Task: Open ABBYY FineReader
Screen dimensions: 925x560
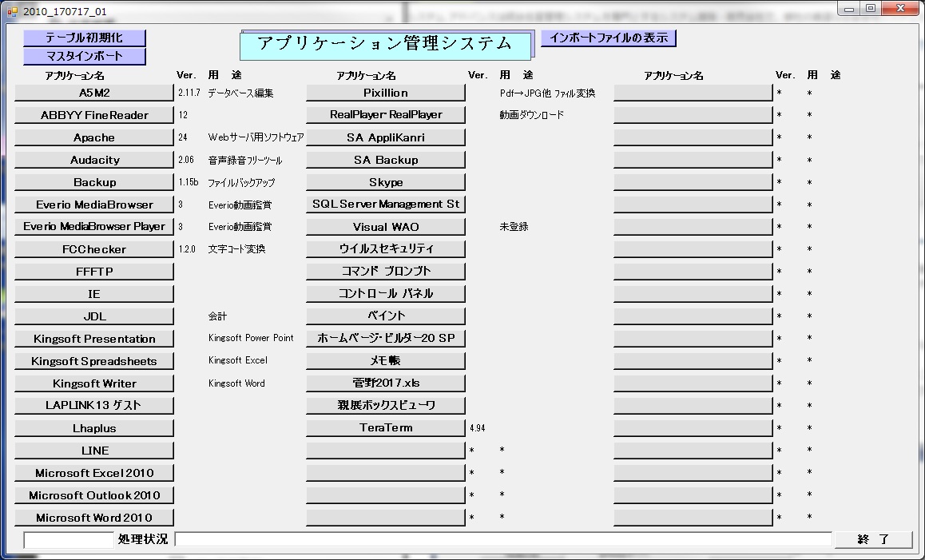Action: tap(94, 115)
